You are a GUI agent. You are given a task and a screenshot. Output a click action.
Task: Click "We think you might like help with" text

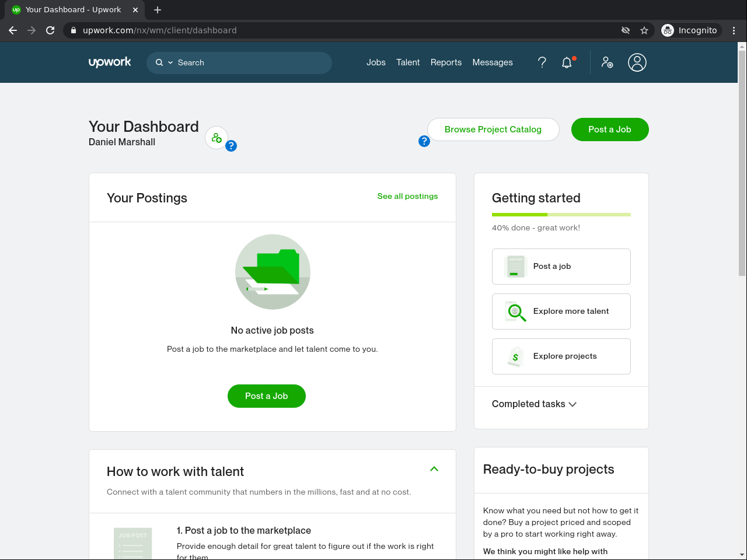point(545,552)
